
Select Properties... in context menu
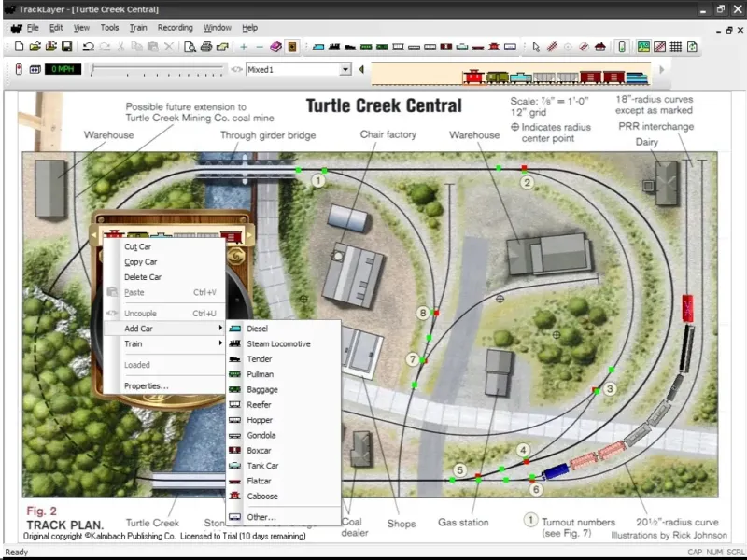[147, 385]
